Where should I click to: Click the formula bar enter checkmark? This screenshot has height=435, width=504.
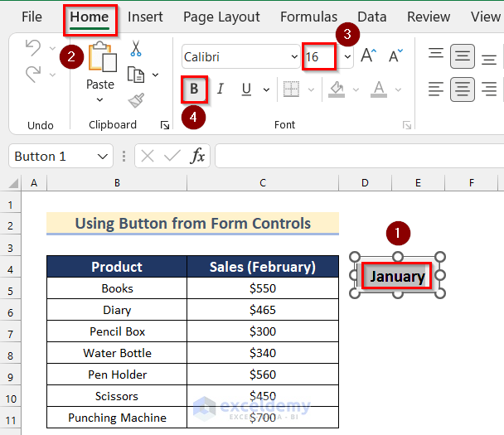click(x=172, y=157)
